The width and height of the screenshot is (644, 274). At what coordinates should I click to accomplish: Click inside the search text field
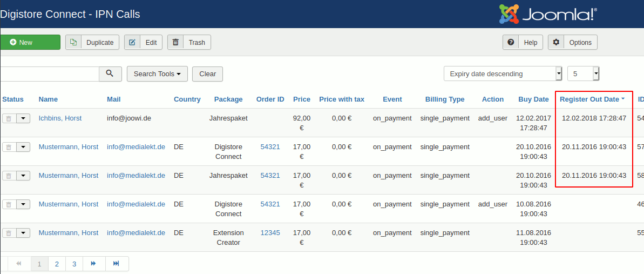click(49, 74)
